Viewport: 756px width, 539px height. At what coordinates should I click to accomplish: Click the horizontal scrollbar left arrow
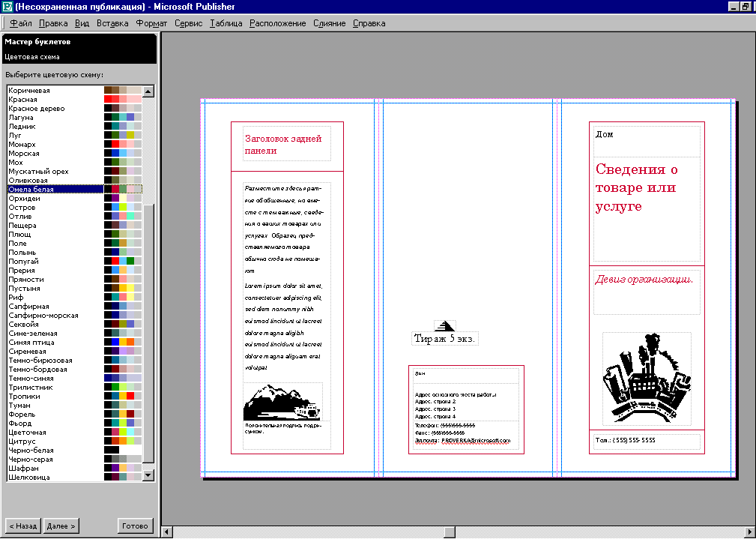point(168,532)
